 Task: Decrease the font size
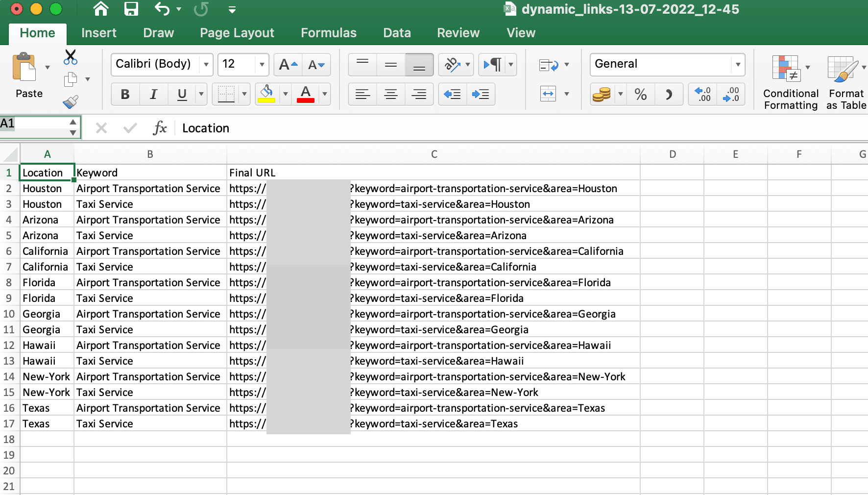(316, 64)
